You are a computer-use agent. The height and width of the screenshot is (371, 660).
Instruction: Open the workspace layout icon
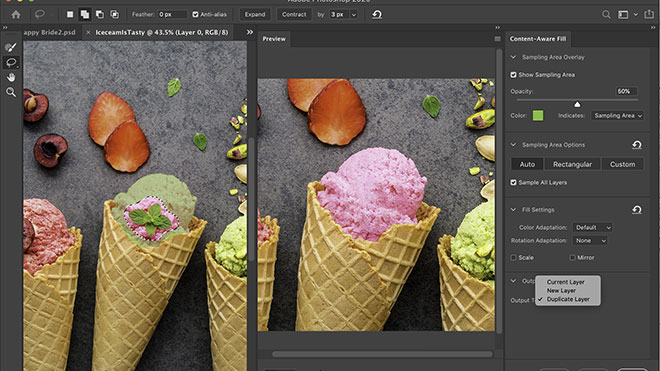point(623,15)
